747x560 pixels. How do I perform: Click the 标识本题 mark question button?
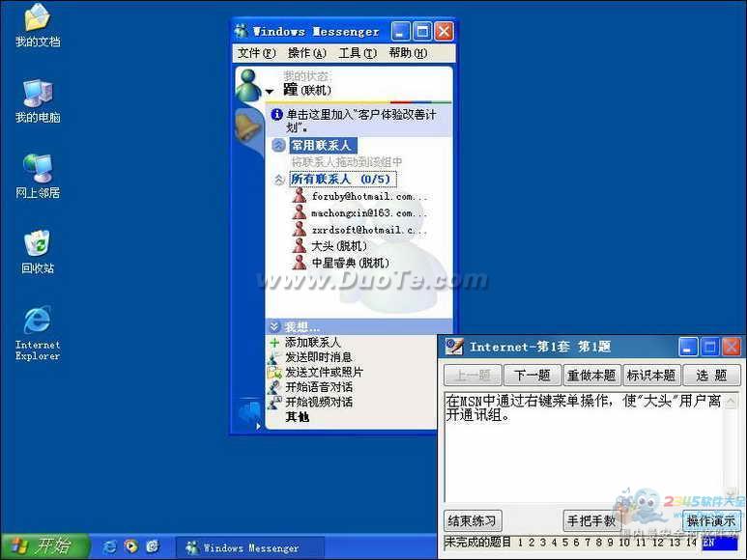click(x=651, y=376)
